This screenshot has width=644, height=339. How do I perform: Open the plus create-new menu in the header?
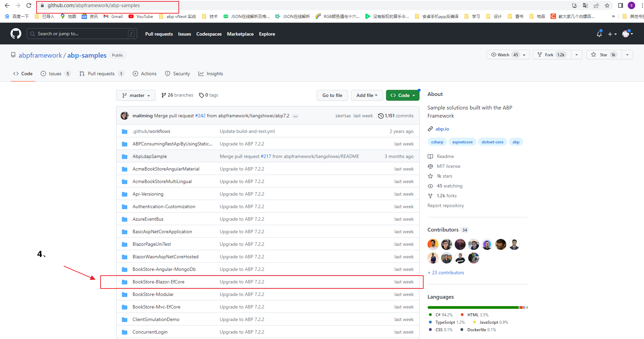click(x=612, y=34)
